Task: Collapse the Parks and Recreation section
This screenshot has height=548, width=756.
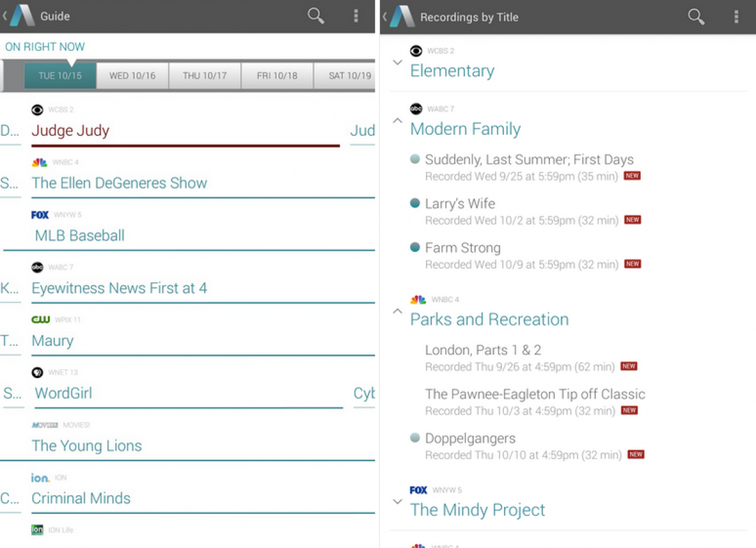Action: pos(397,311)
